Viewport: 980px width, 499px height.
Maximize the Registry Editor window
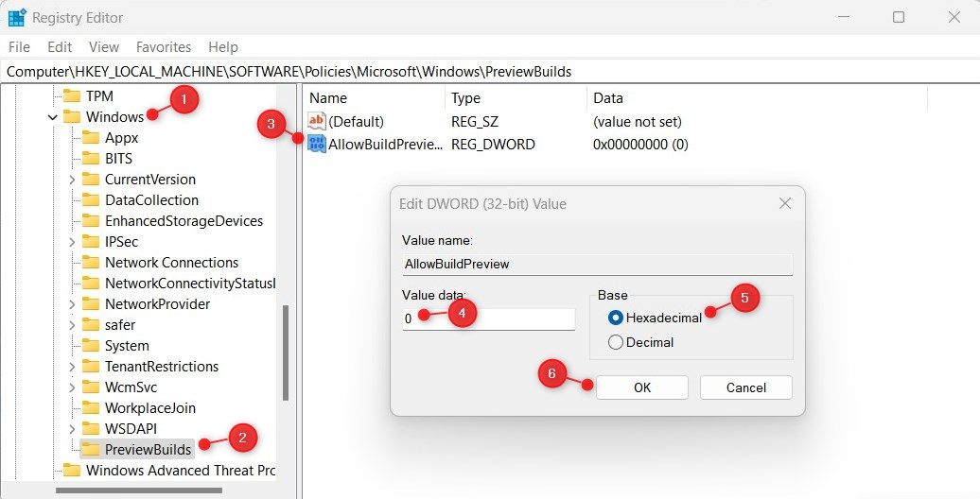click(899, 18)
